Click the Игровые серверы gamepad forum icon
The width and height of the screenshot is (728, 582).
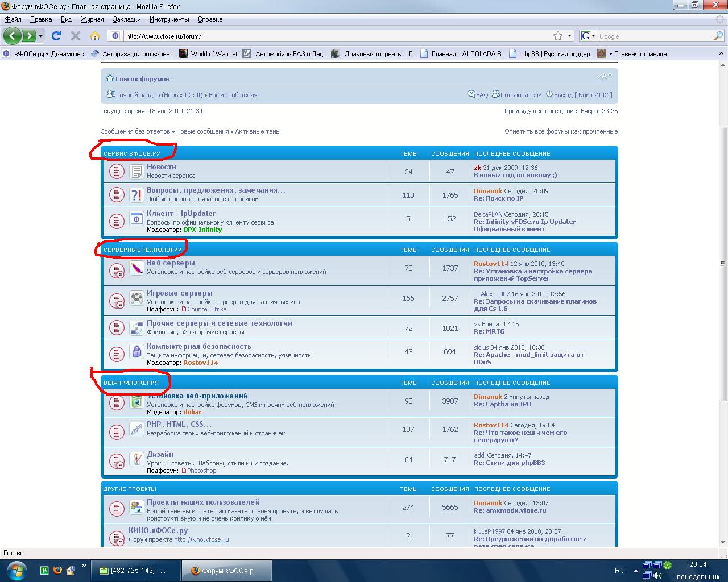point(136,298)
